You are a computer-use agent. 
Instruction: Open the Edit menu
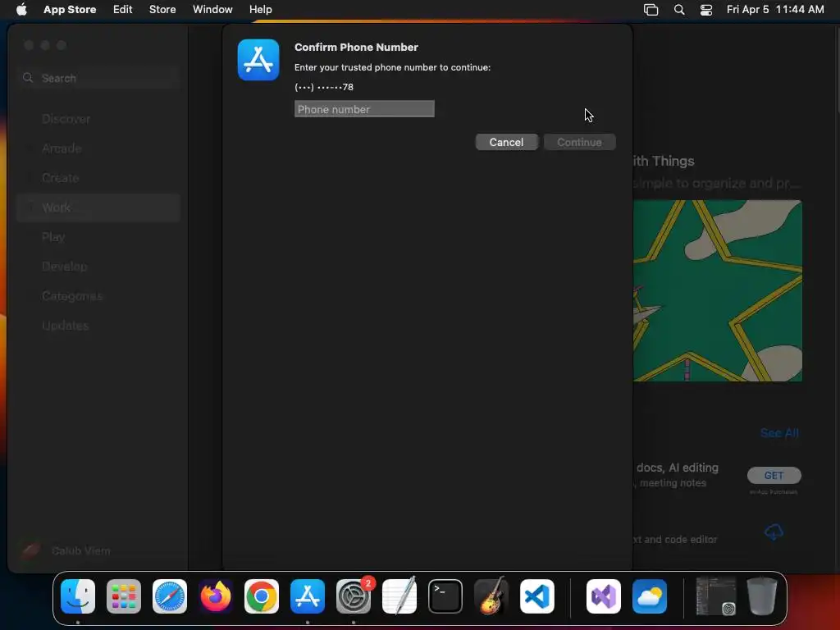123,9
